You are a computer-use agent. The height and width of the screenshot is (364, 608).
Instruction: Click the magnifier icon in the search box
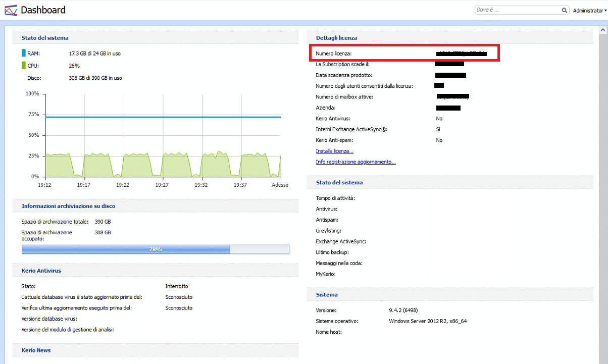click(565, 10)
